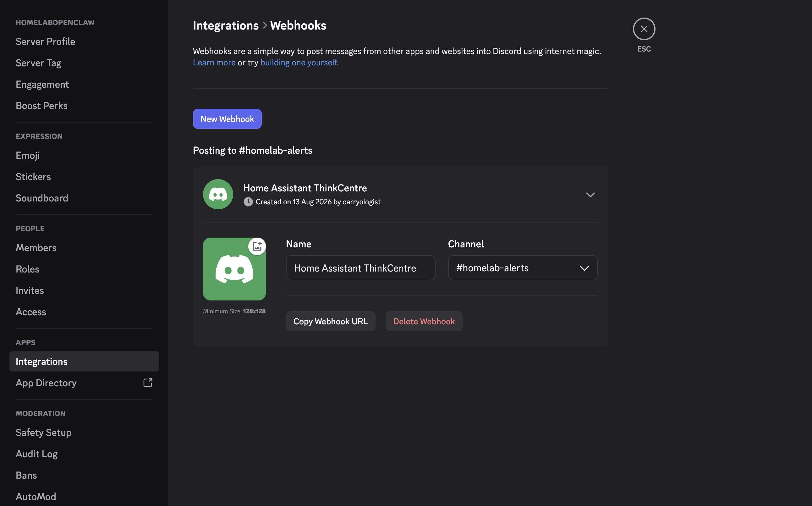The height and width of the screenshot is (506, 812).
Task: Open Boost Perks page
Action: click(84, 106)
